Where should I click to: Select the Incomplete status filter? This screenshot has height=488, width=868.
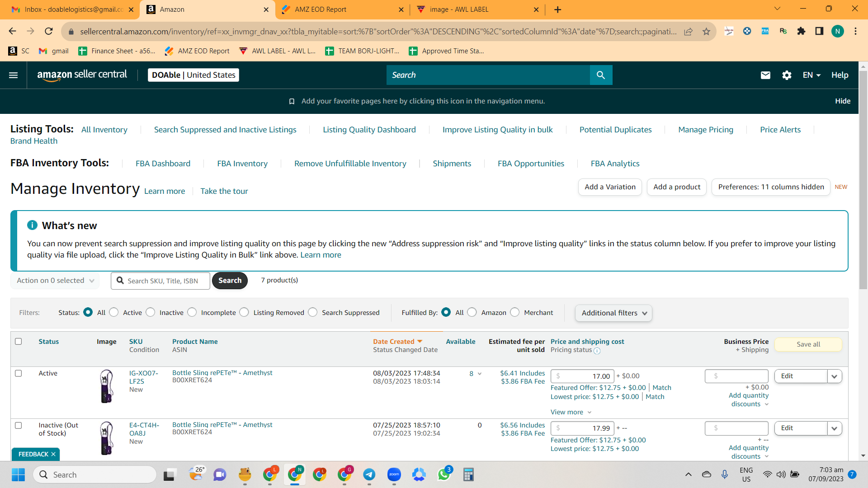point(192,312)
